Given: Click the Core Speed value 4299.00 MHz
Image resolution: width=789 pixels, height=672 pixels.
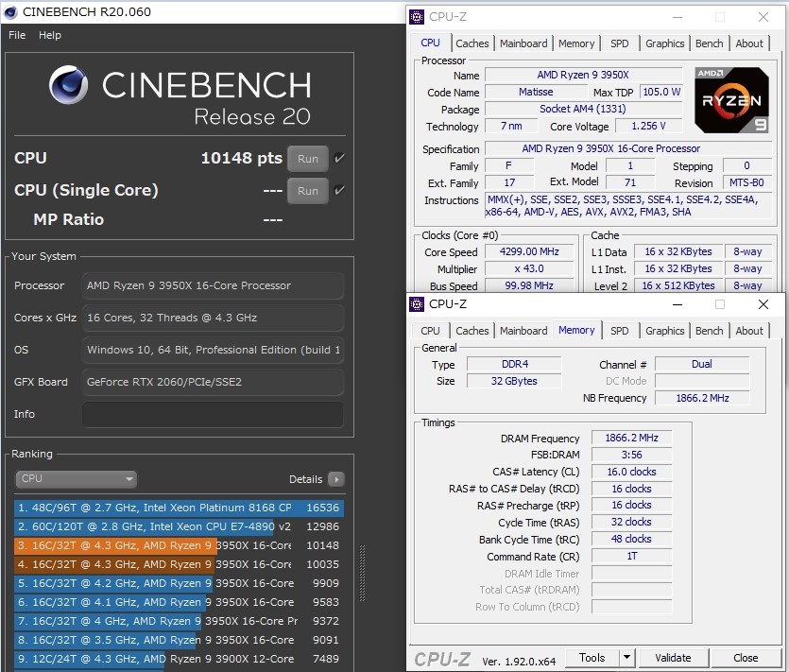Looking at the screenshot, I should [529, 251].
